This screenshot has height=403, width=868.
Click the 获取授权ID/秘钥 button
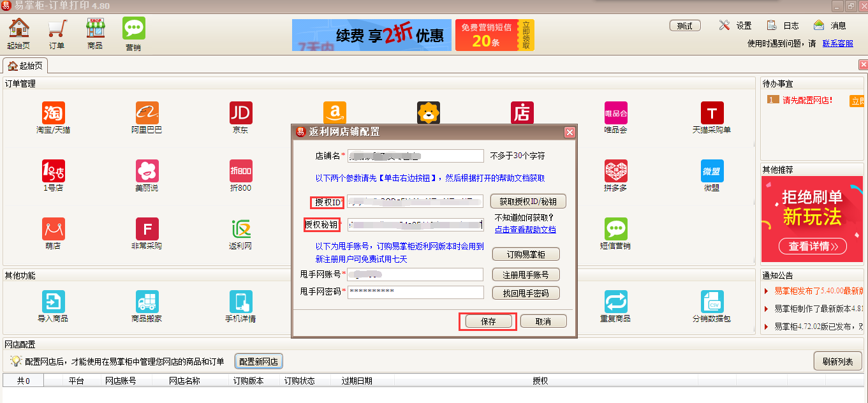pos(528,201)
